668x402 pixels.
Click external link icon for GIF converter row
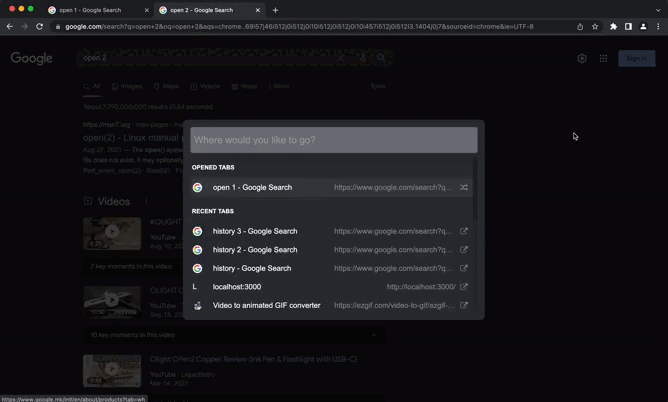tap(464, 305)
